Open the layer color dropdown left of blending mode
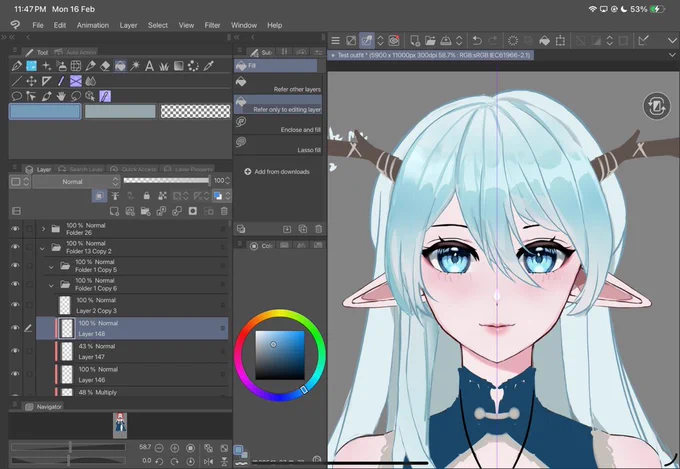The image size is (680, 469). point(20,181)
